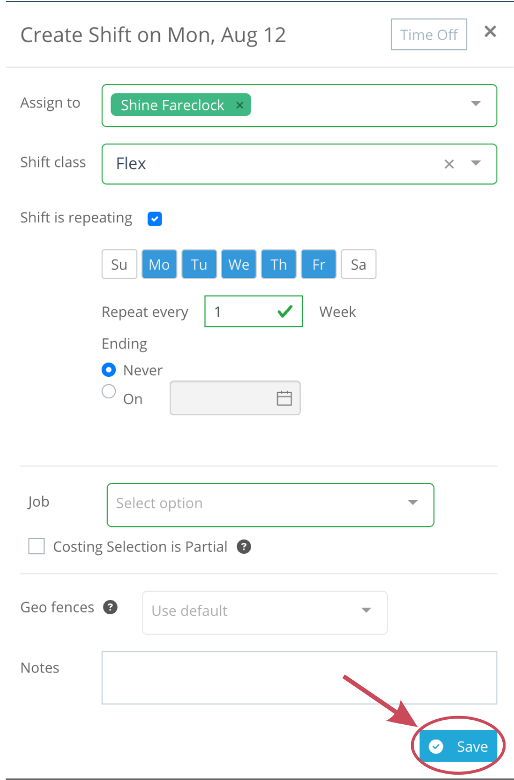Save the new shift
The image size is (514, 780).
pos(458,746)
